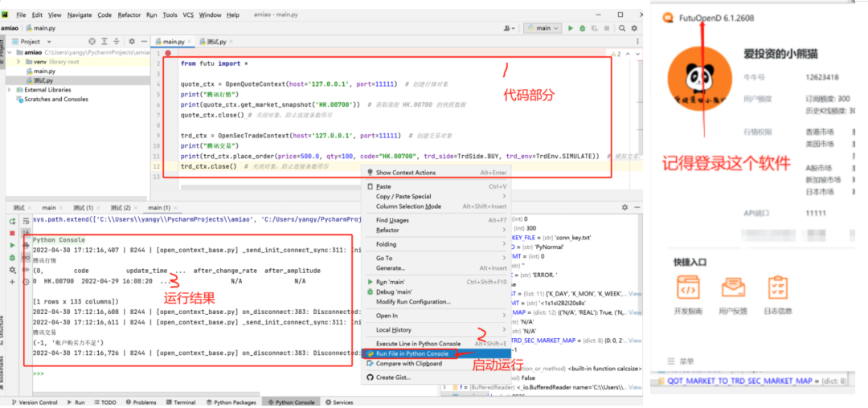Image resolution: width=868 pixels, height=408 pixels.
Task: Open the Terminal tool window button
Action: tap(181, 402)
